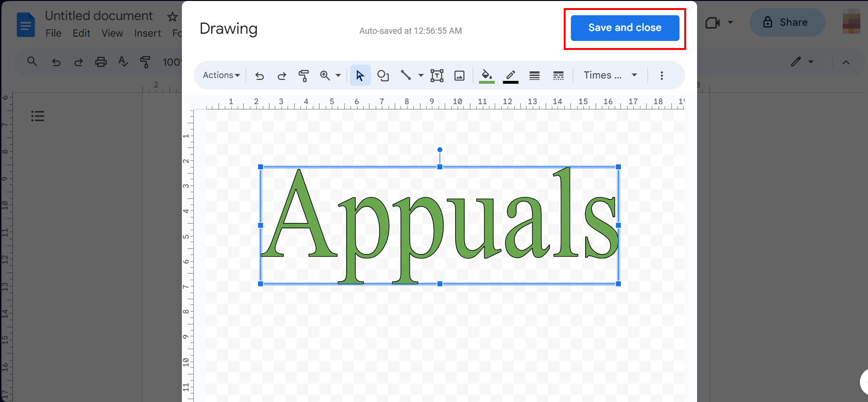
Task: Open the Docs home icon
Action: (x=26, y=25)
